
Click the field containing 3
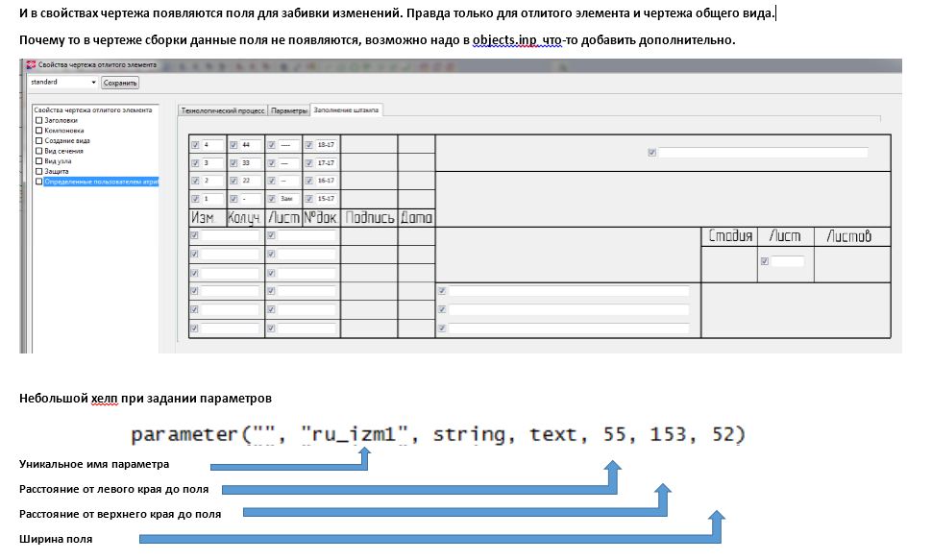(x=212, y=163)
